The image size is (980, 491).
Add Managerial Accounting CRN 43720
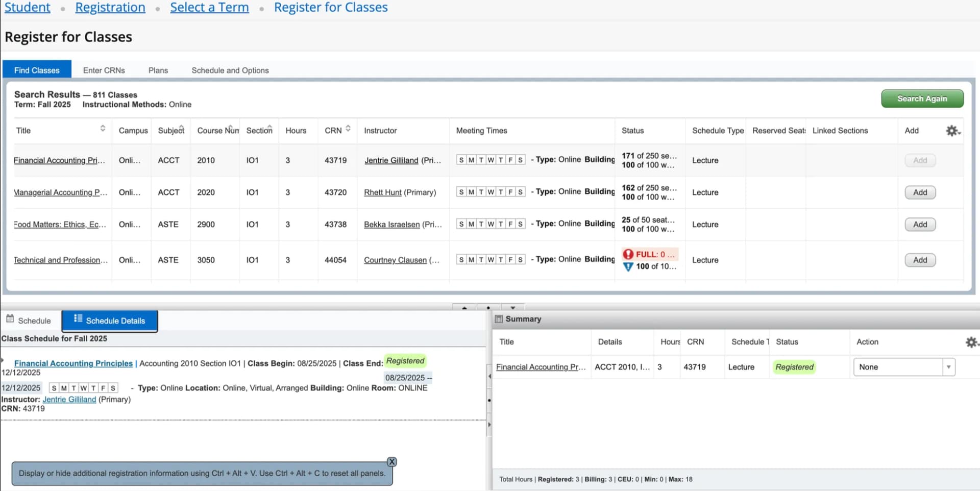(x=920, y=192)
